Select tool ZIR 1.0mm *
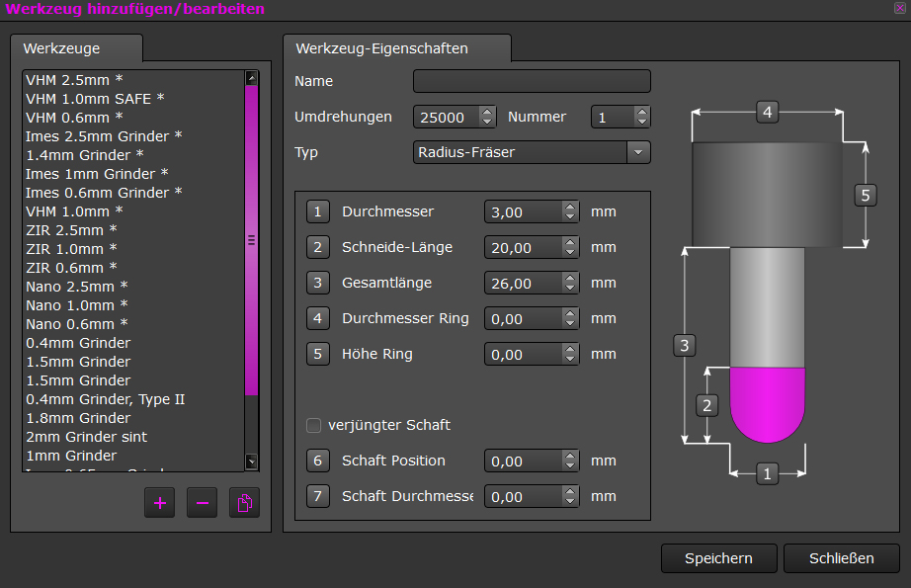 [133, 249]
